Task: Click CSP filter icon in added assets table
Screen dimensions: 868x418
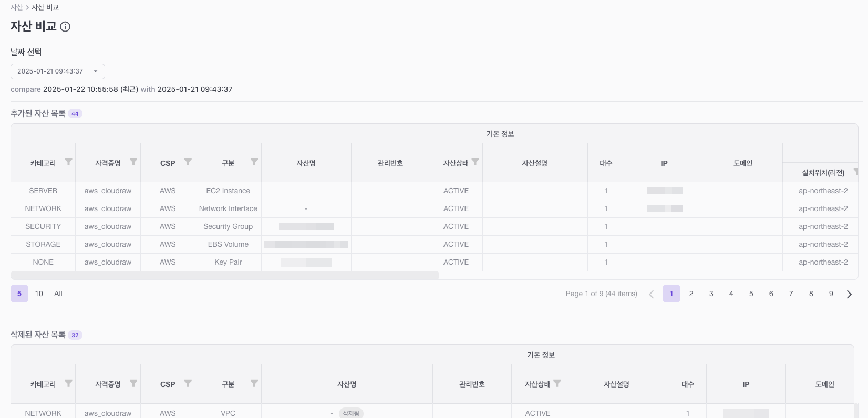Action: tap(188, 162)
